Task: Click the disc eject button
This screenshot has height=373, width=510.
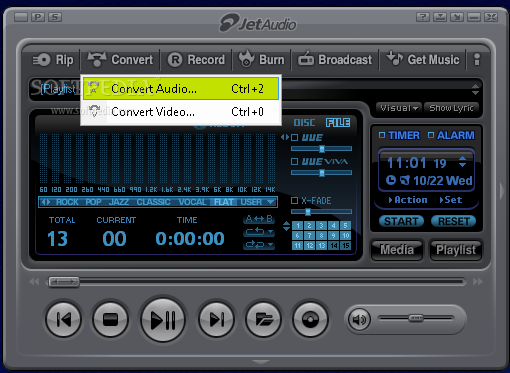Action: coord(310,320)
